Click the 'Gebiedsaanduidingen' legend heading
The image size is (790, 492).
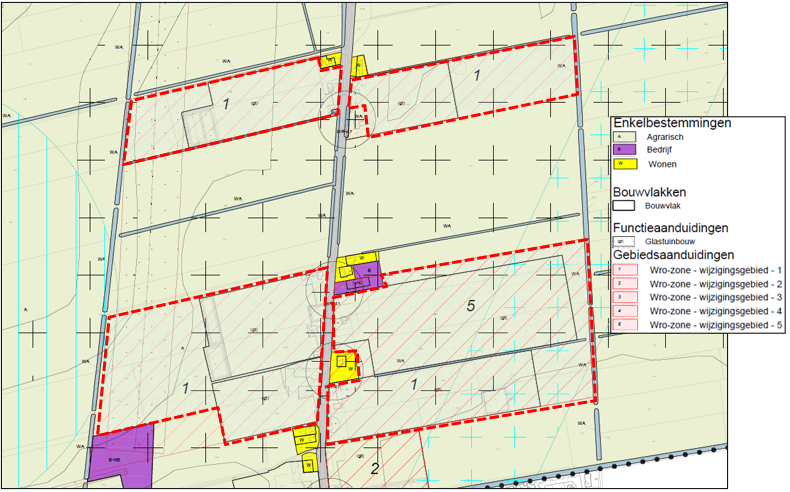(x=674, y=255)
